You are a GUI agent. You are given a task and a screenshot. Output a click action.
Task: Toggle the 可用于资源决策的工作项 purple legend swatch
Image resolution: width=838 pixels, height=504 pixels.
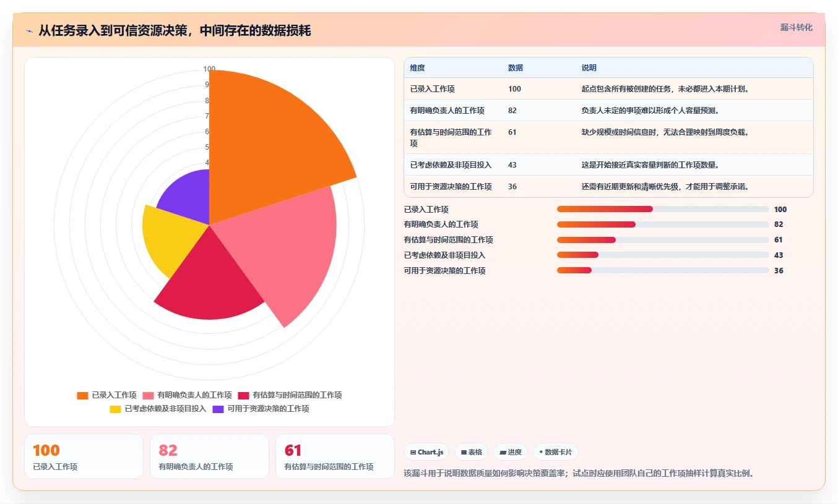(218, 409)
